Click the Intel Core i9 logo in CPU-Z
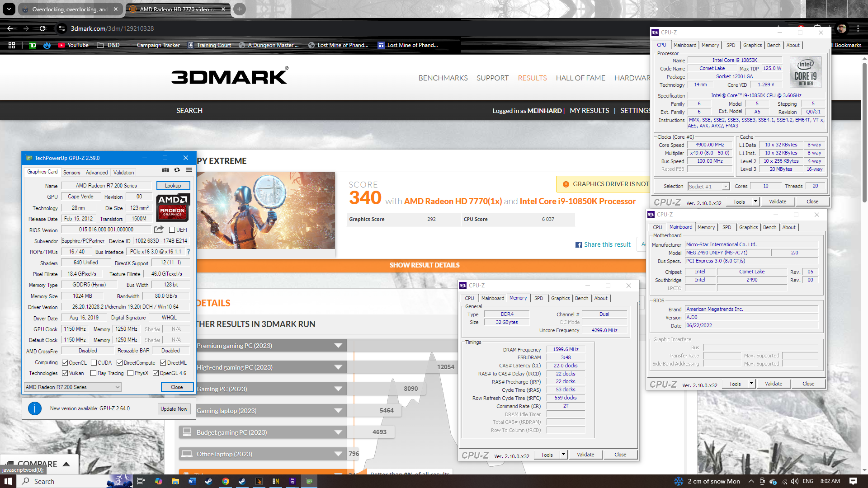Viewport: 868px width, 488px height. pos(805,72)
